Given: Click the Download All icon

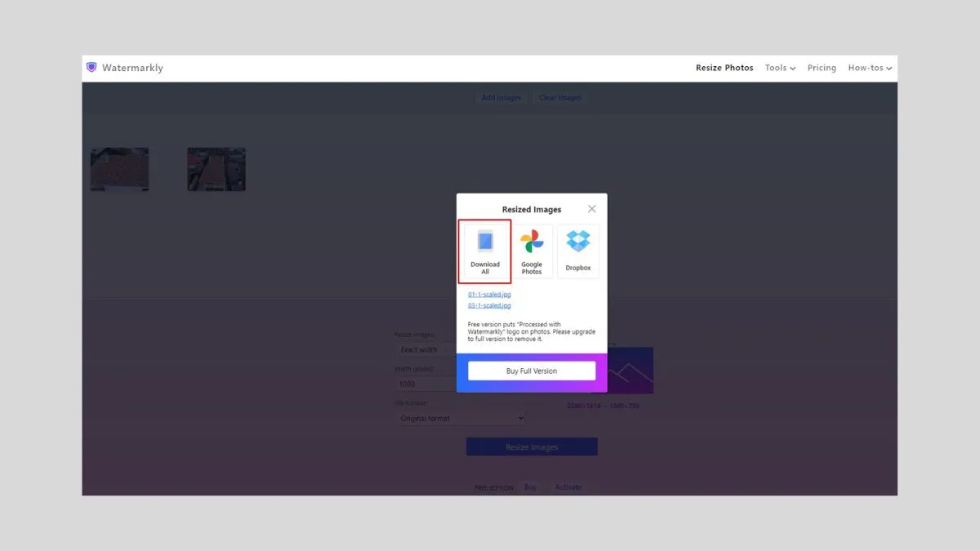Looking at the screenshot, I should pos(485,245).
